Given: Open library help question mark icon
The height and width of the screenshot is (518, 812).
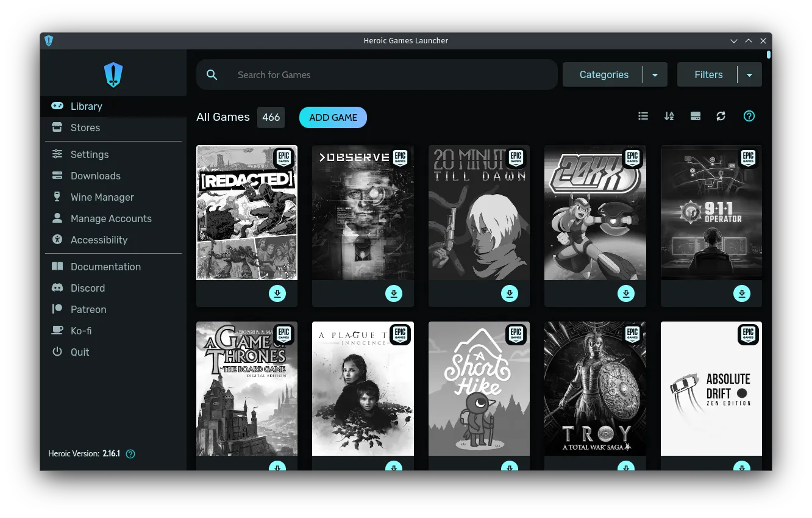Looking at the screenshot, I should (x=749, y=116).
